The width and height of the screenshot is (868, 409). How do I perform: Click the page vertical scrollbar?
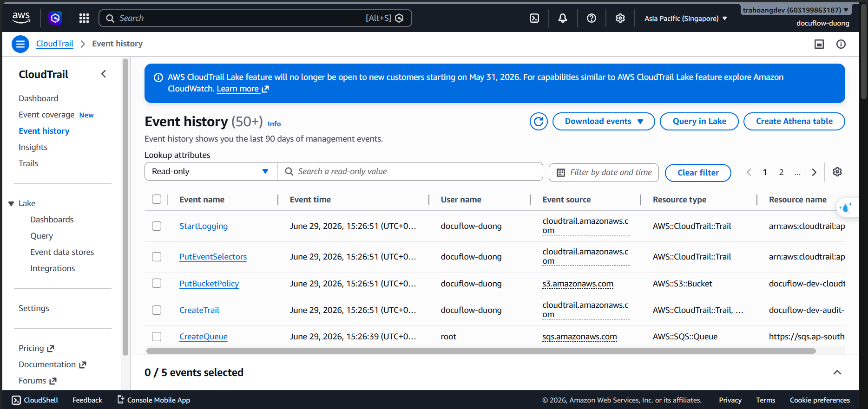tap(864, 51)
